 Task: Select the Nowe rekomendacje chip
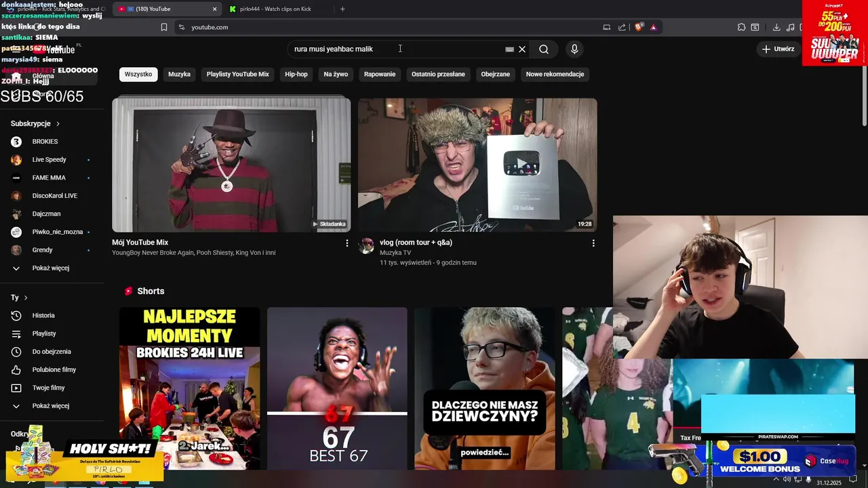tap(555, 74)
